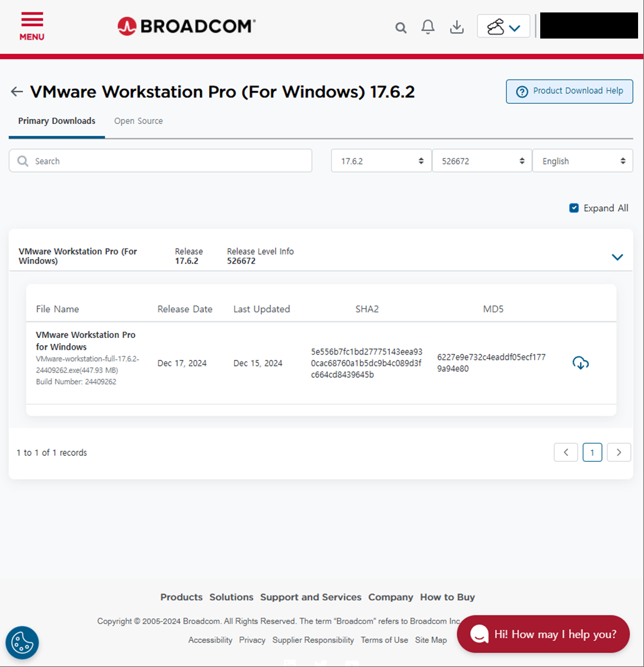644x667 pixels.
Task: Open the header search magnifier
Action: (401, 28)
